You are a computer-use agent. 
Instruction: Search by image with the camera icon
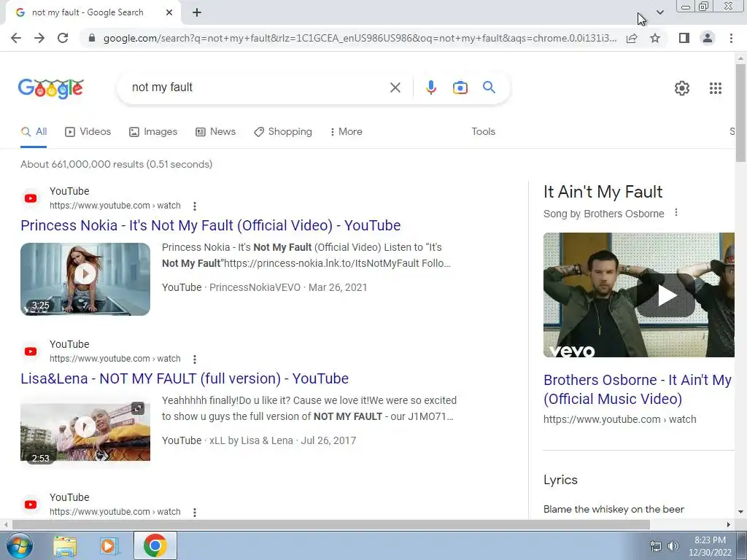click(460, 87)
